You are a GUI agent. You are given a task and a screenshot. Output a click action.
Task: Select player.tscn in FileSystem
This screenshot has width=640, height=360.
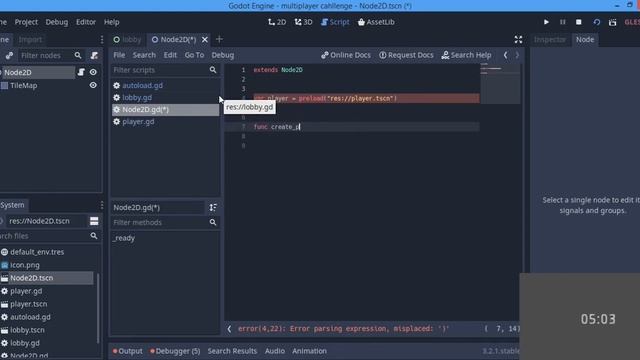pos(29,304)
